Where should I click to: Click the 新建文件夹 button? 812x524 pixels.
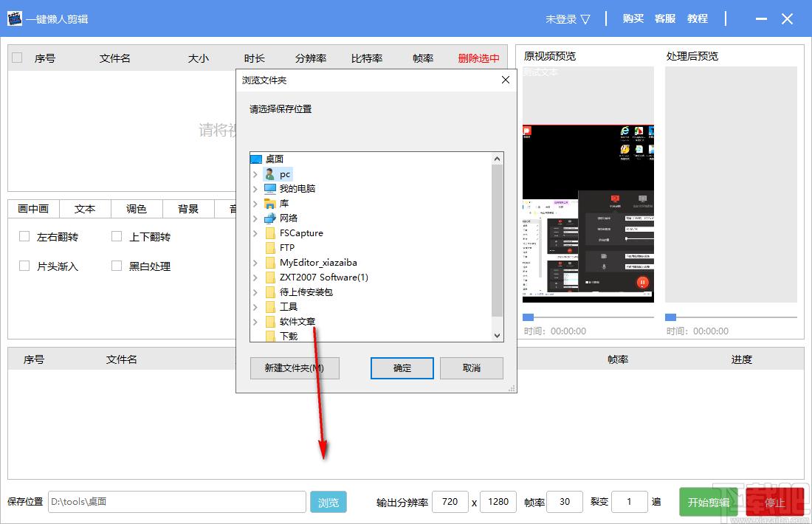[x=294, y=368]
